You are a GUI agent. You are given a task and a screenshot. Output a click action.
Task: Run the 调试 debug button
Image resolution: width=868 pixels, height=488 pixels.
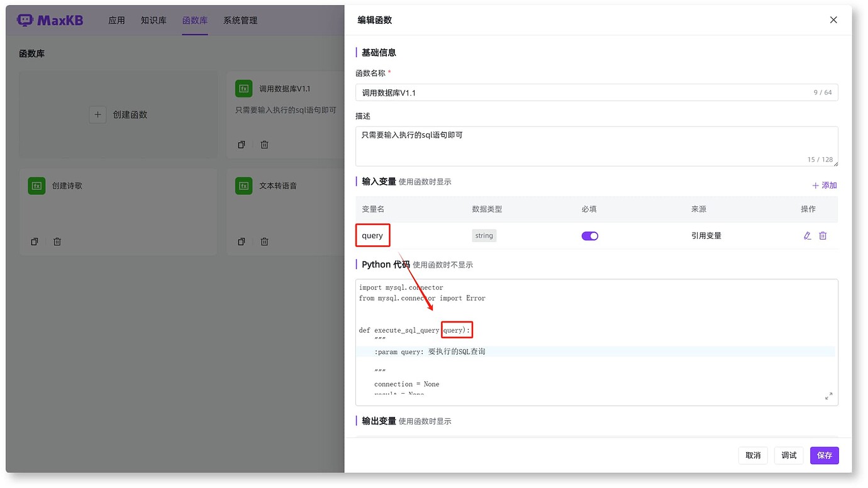coord(788,455)
